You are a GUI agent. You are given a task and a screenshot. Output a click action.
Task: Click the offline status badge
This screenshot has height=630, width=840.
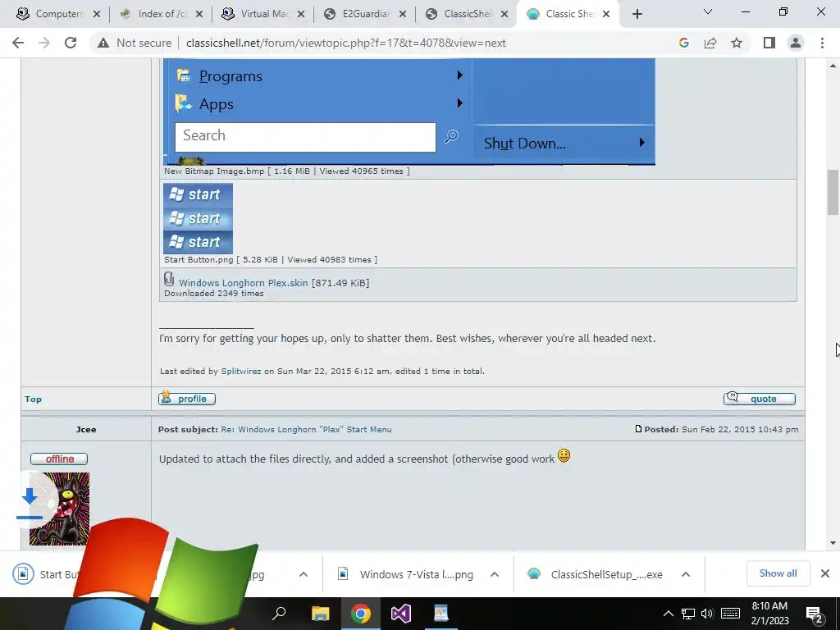point(59,459)
